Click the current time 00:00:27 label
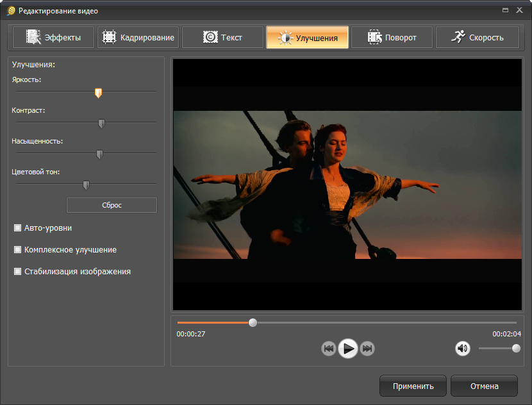Screen dimensions: 532x405 pos(190,334)
